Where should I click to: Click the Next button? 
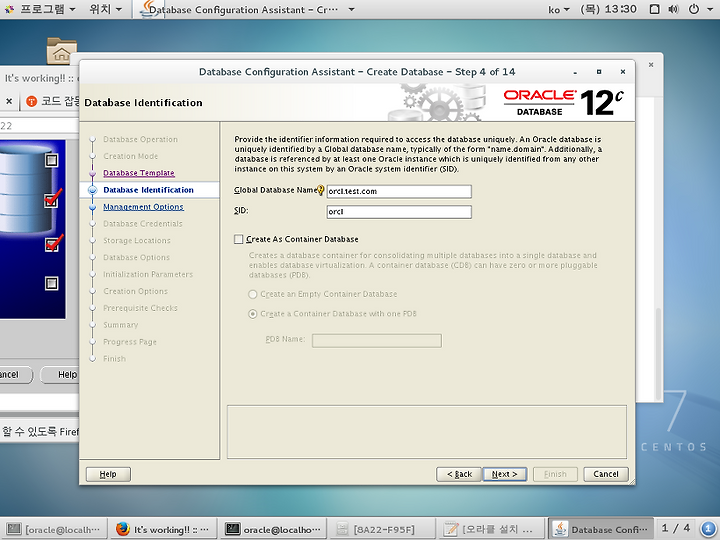[504, 474]
